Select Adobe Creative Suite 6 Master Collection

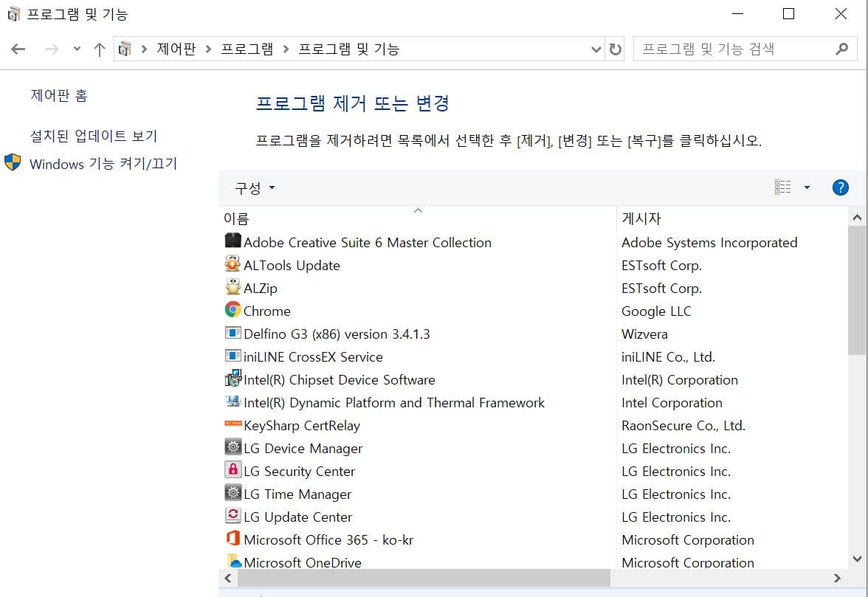tap(368, 242)
